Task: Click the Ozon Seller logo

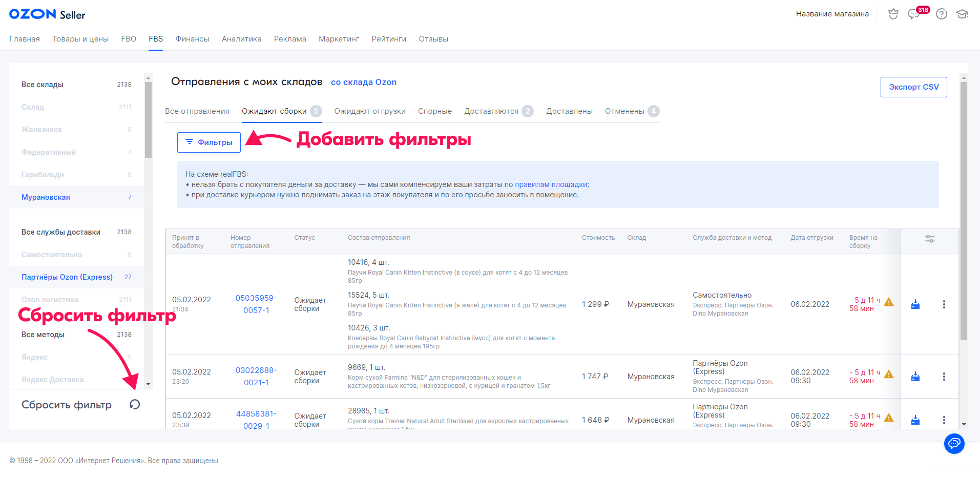Action: 47,14
